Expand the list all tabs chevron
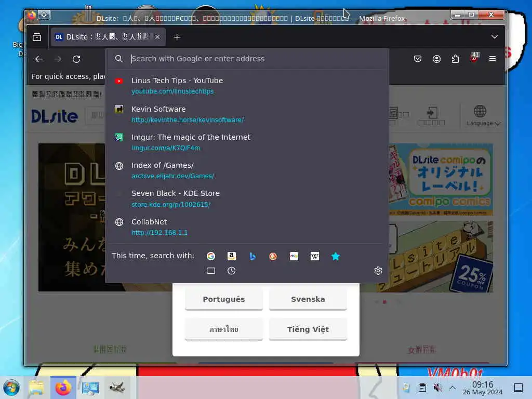532x399 pixels. click(x=495, y=37)
